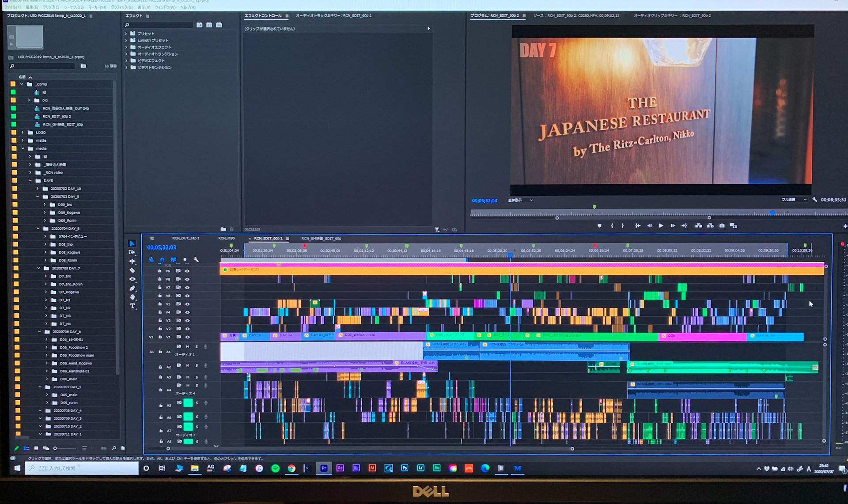Expand the オーディオエフェクト folder
Screen dimensions: 848x504
tap(126, 47)
